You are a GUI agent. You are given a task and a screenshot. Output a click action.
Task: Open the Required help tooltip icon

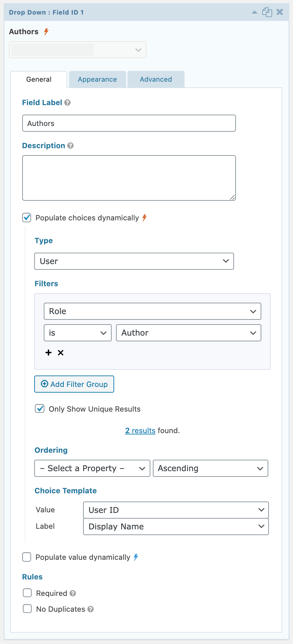click(x=73, y=593)
